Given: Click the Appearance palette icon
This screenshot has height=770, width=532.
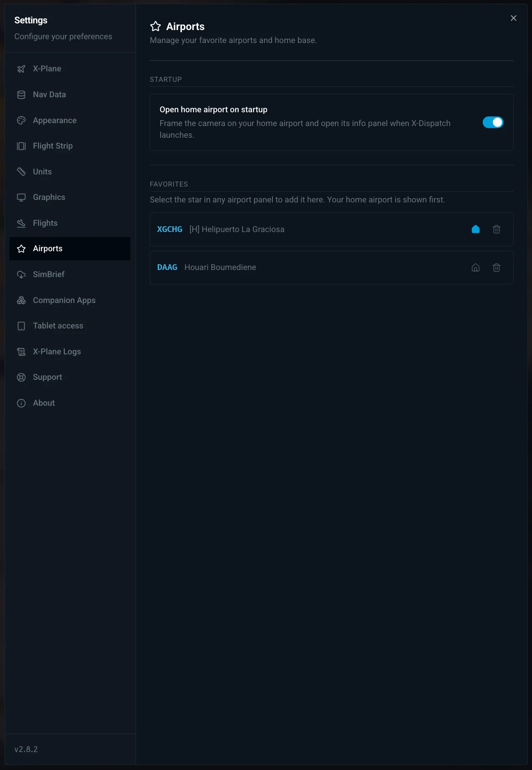Looking at the screenshot, I should (x=21, y=120).
